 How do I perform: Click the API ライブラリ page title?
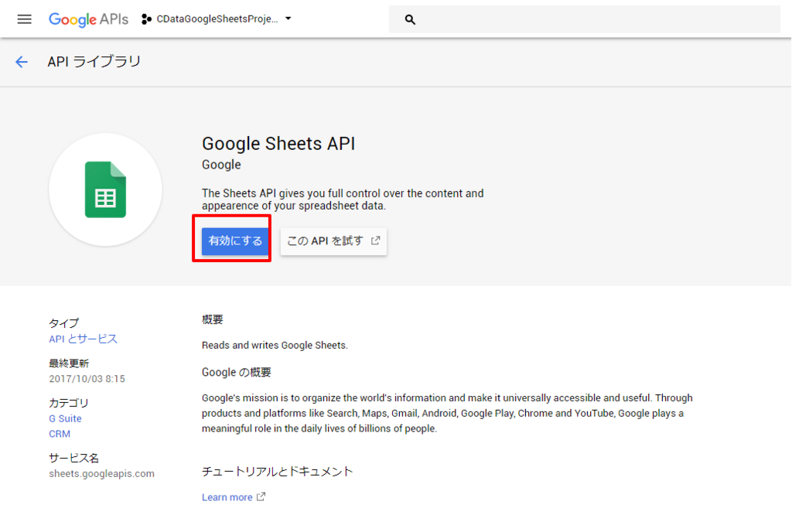click(x=94, y=62)
